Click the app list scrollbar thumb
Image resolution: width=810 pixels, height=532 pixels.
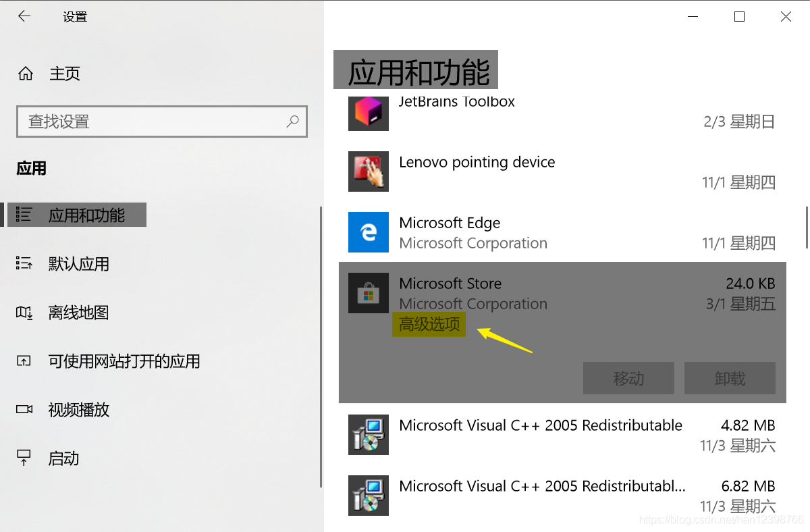coord(807,228)
